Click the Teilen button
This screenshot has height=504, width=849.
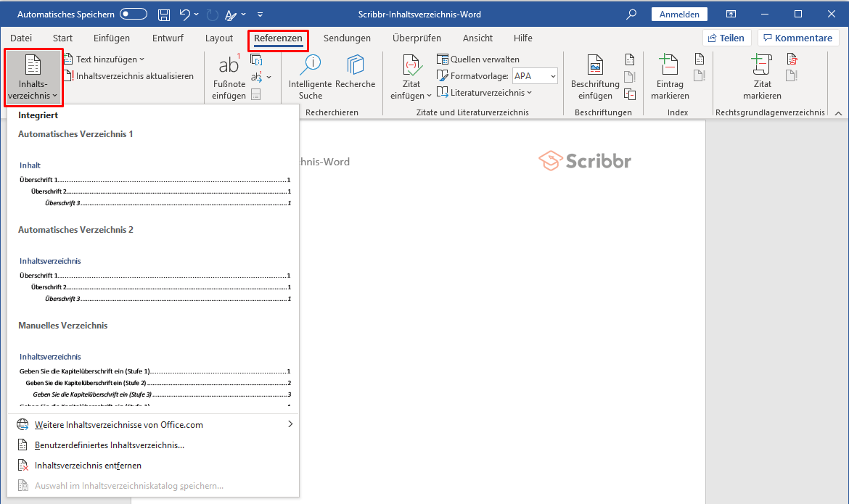pos(726,38)
